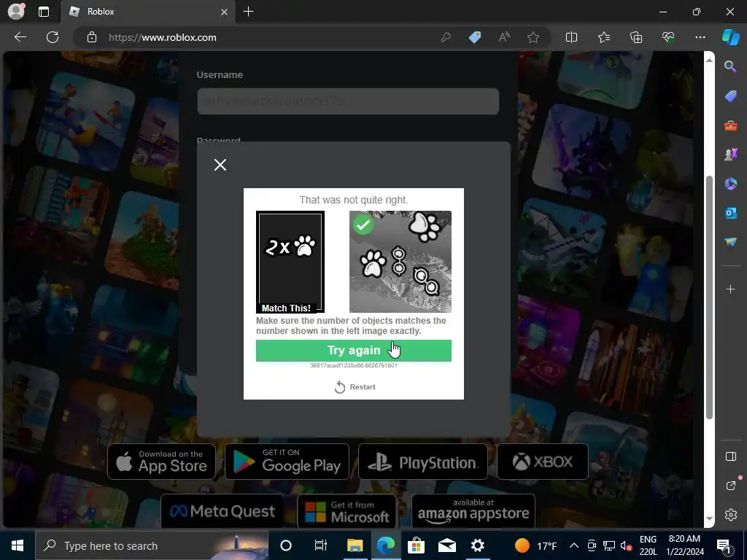Activate Read aloud icon
The image size is (747, 560).
(x=504, y=37)
